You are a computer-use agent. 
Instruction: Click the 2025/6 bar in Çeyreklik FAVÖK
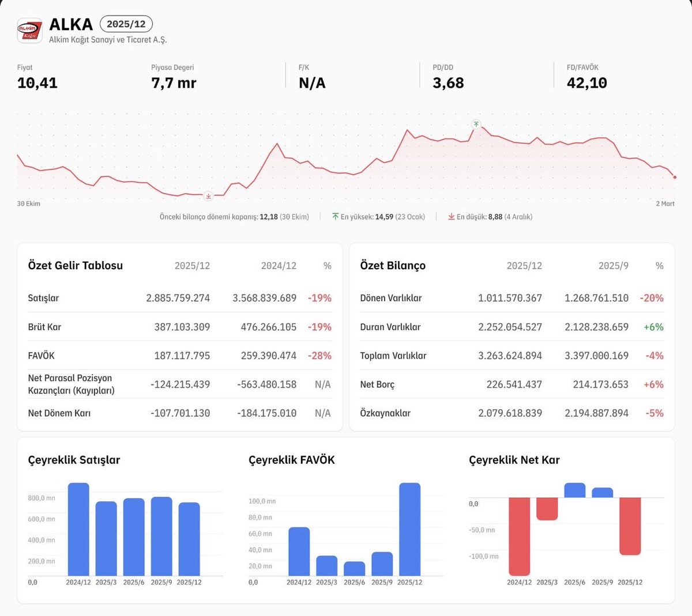pos(355,569)
